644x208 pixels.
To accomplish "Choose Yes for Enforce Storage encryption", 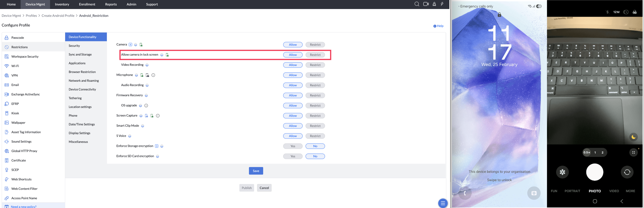I will click(x=293, y=146).
